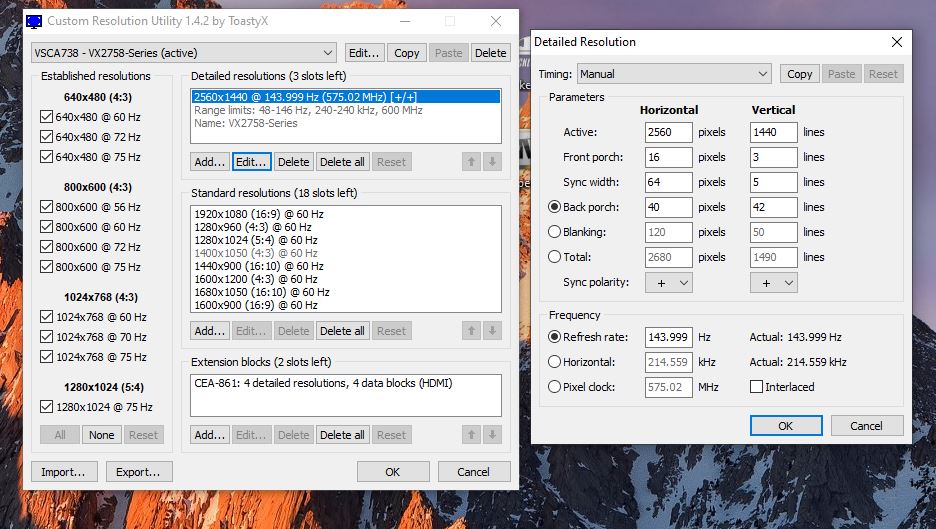The image size is (936, 529).
Task: Open vertical sync polarity dropdown
Action: [x=774, y=283]
